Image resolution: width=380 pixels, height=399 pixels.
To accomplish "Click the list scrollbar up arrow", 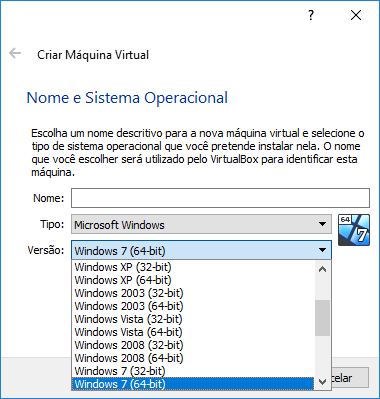I will coord(322,269).
